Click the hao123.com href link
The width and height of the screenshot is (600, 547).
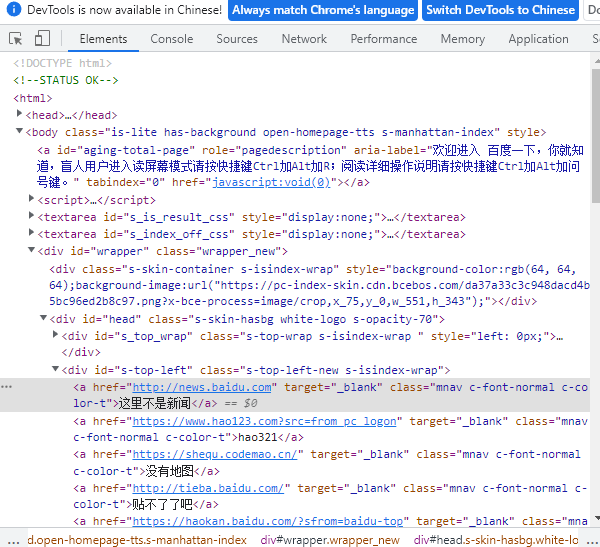tap(264, 421)
